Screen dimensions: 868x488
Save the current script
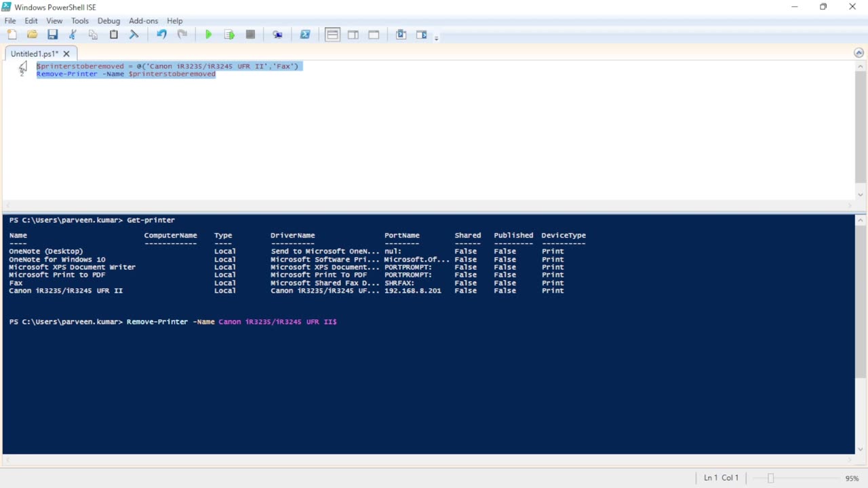click(x=52, y=35)
